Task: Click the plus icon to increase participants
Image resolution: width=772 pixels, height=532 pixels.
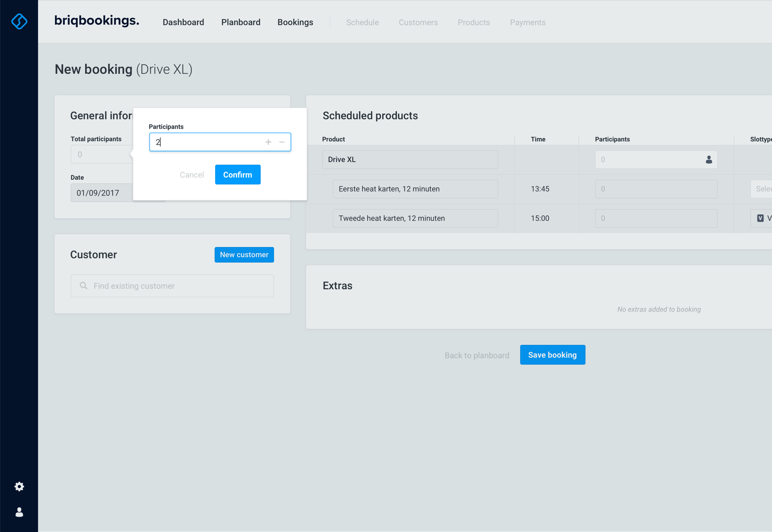Action: click(x=268, y=142)
